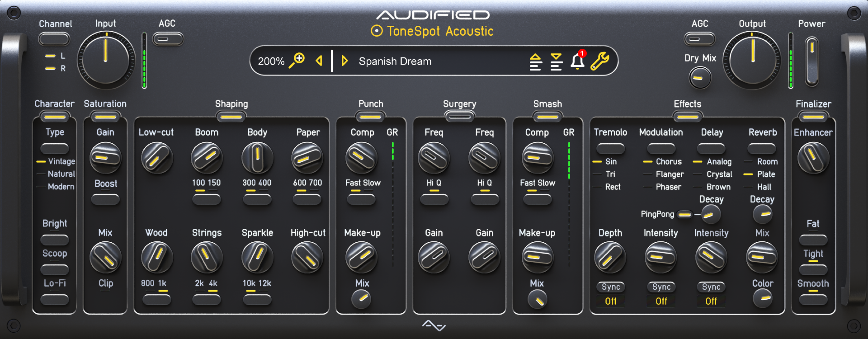
Task: Enable AGC next to the Output knob
Action: (x=699, y=39)
